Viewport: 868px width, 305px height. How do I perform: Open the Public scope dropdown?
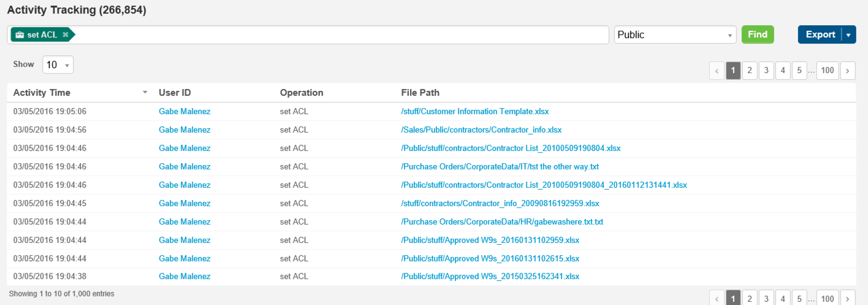(675, 35)
